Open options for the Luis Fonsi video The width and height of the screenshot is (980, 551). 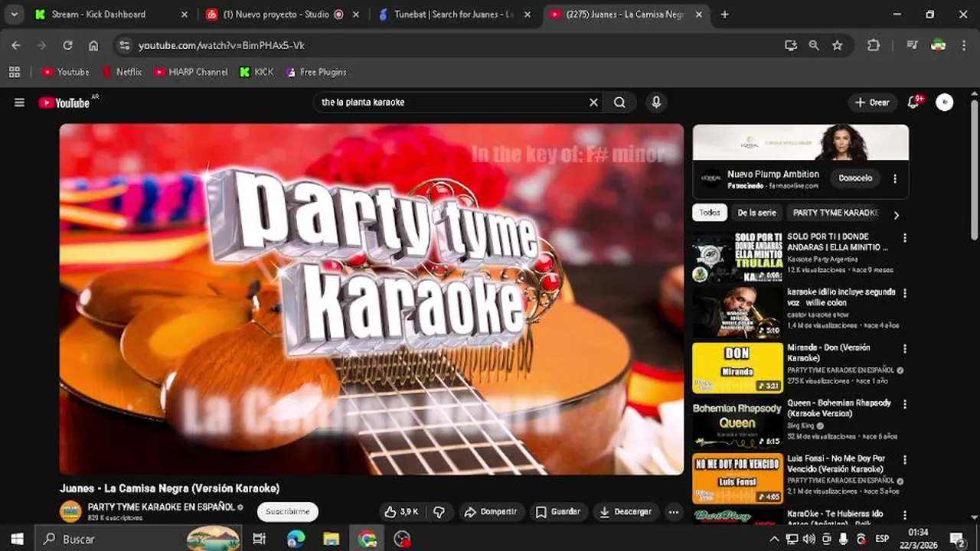point(905,460)
